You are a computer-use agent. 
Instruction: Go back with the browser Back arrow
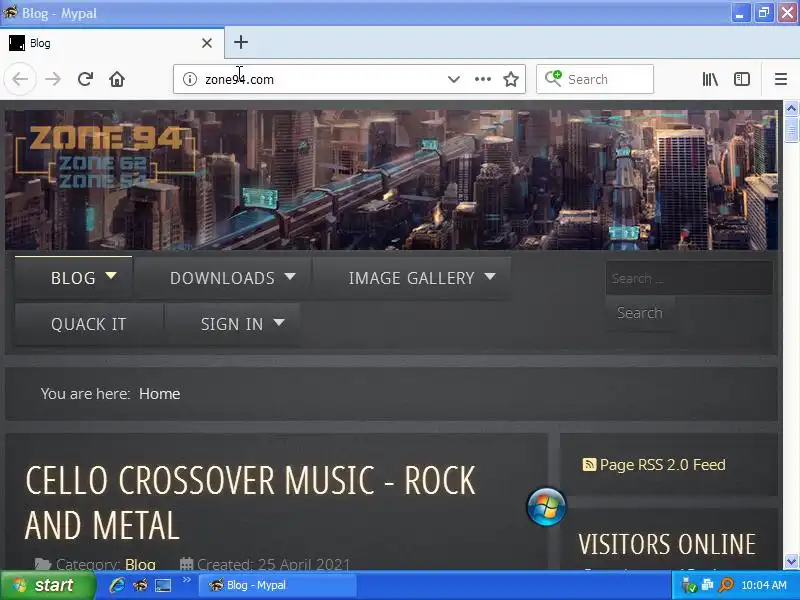20,79
